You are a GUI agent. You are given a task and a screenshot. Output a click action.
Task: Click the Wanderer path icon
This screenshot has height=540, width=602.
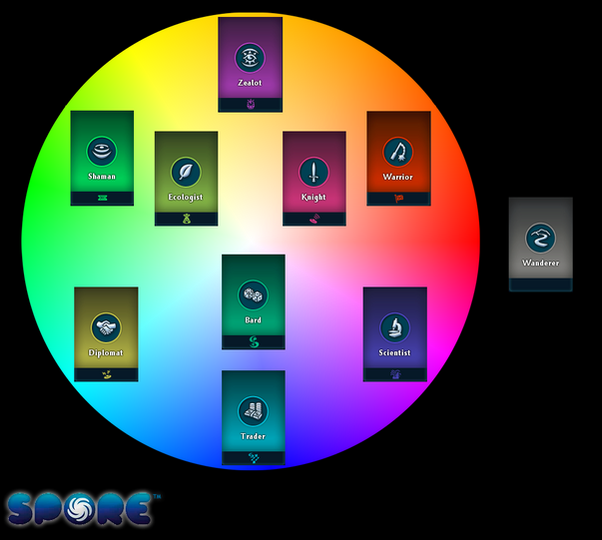[x=540, y=238]
